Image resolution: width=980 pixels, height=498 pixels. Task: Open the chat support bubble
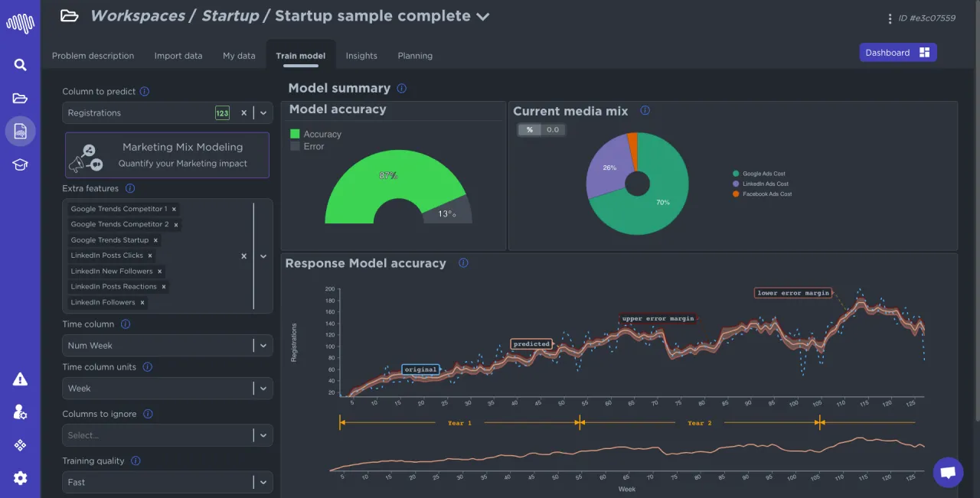tap(948, 472)
